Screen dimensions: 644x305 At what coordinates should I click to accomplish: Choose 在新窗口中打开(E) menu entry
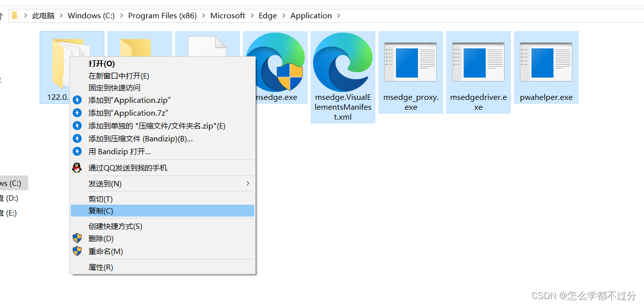(162, 76)
